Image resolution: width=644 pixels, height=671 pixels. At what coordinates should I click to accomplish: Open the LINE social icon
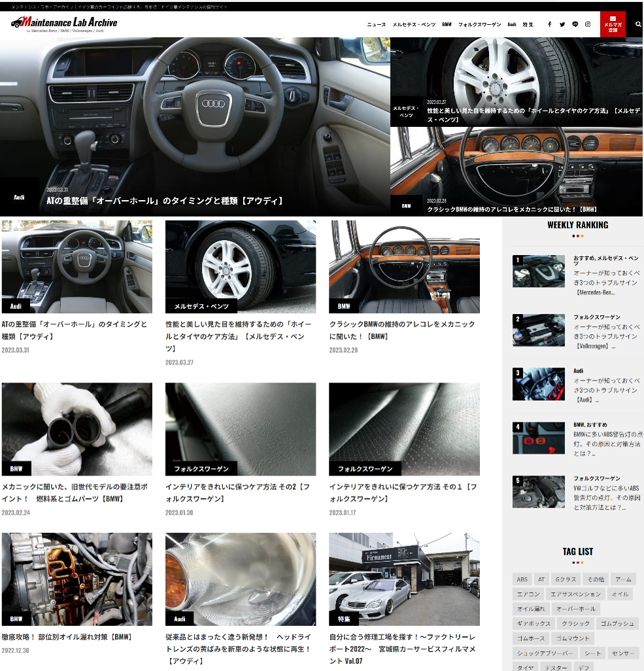pos(575,24)
